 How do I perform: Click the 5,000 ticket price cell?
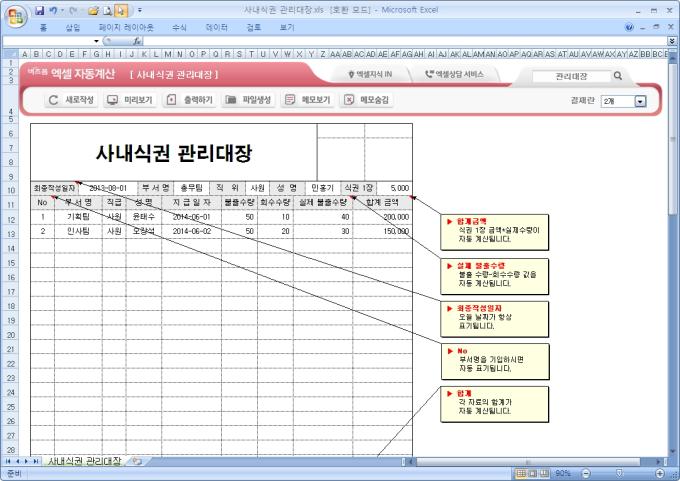[395, 188]
